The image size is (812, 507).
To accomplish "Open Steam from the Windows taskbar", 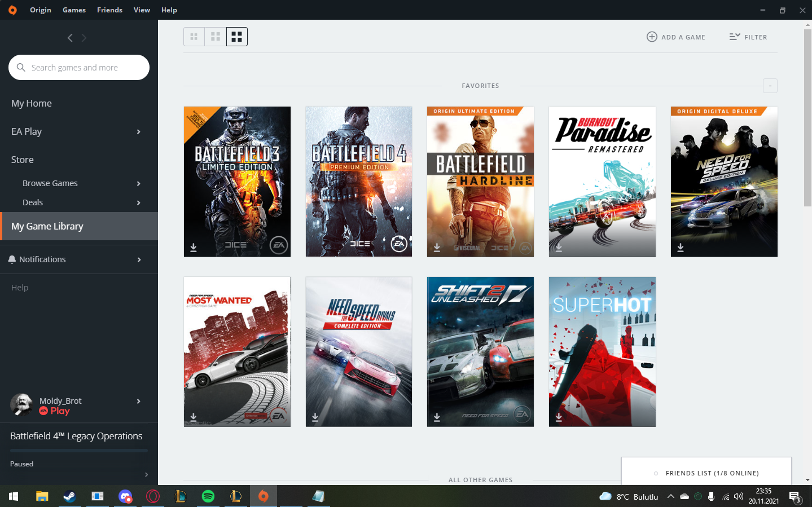I will pyautogui.click(x=69, y=496).
